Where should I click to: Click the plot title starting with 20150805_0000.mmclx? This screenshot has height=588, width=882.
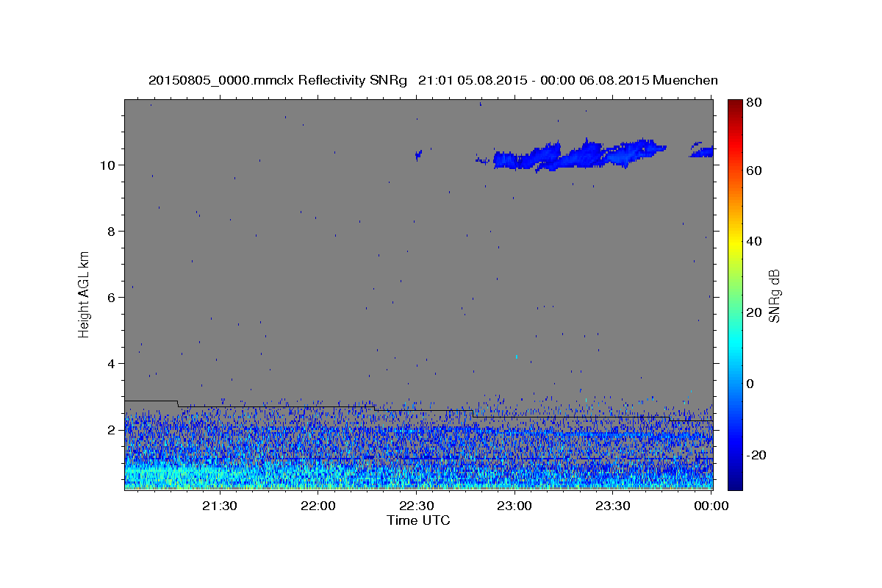[434, 80]
